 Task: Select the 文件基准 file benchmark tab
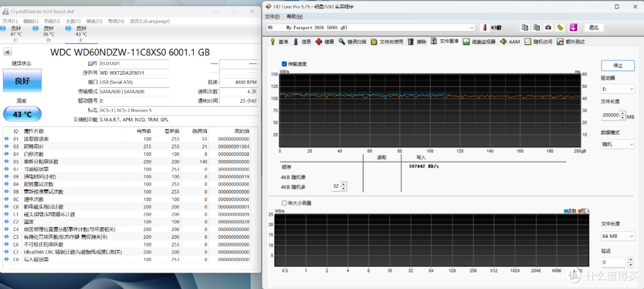tap(445, 42)
